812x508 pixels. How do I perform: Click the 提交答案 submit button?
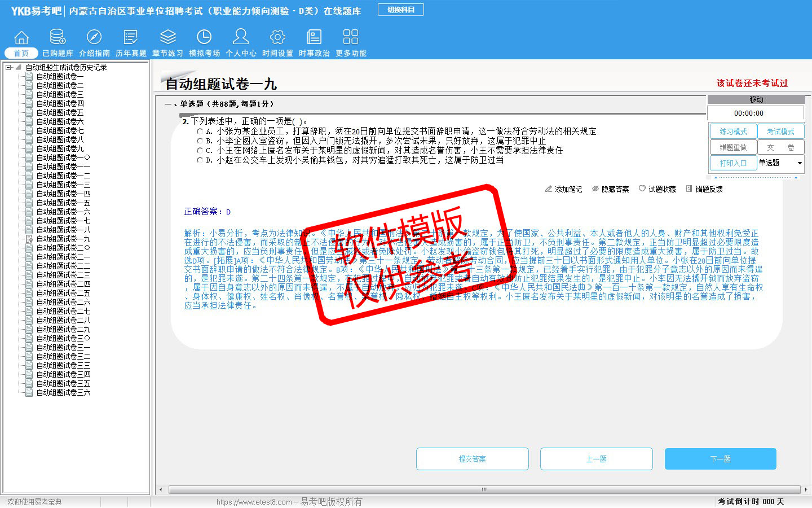coord(472,459)
